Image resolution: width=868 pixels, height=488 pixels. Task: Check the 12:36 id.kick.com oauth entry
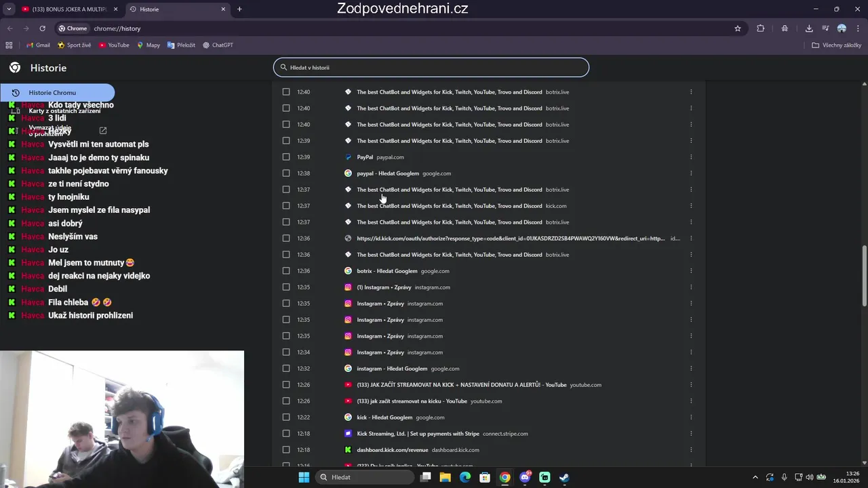[286, 239]
